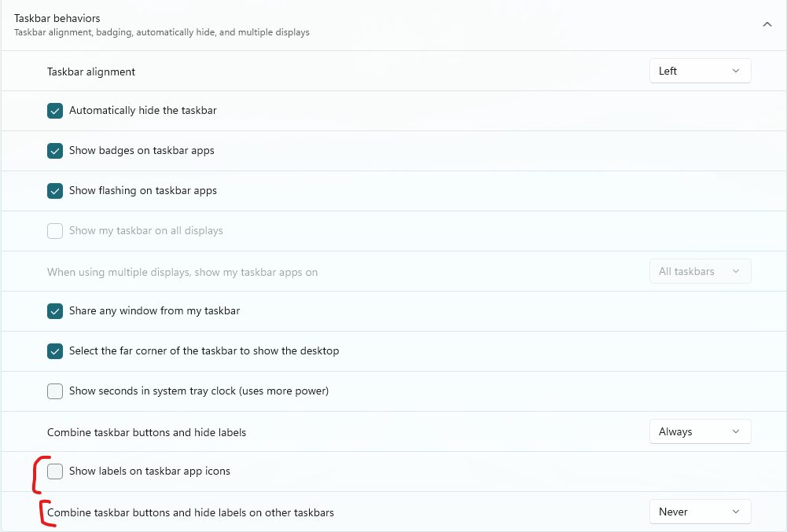
Task: Open the other taskbars Never dropdown
Action: 700,512
